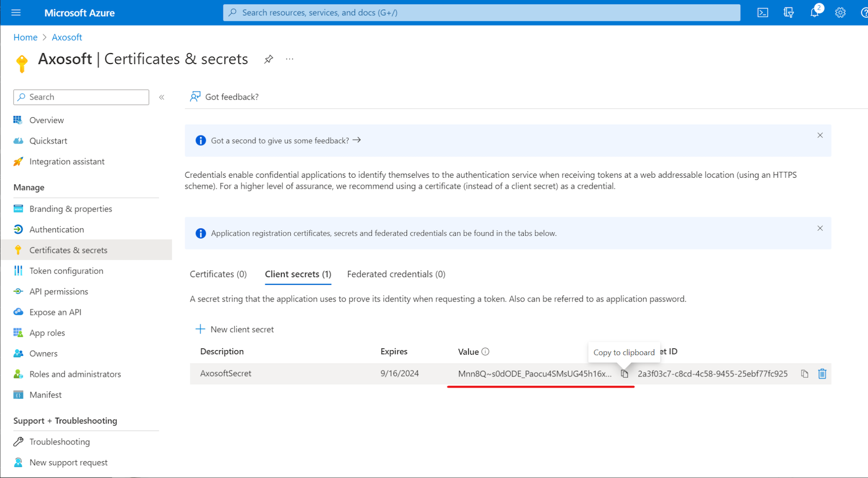The image size is (868, 478).
Task: Switch to the Certificates (0) tab
Action: pyautogui.click(x=218, y=274)
